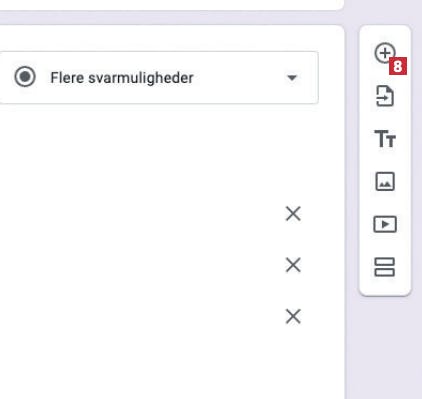Add title and description via Tt icon
This screenshot has width=422, height=399.
point(385,139)
